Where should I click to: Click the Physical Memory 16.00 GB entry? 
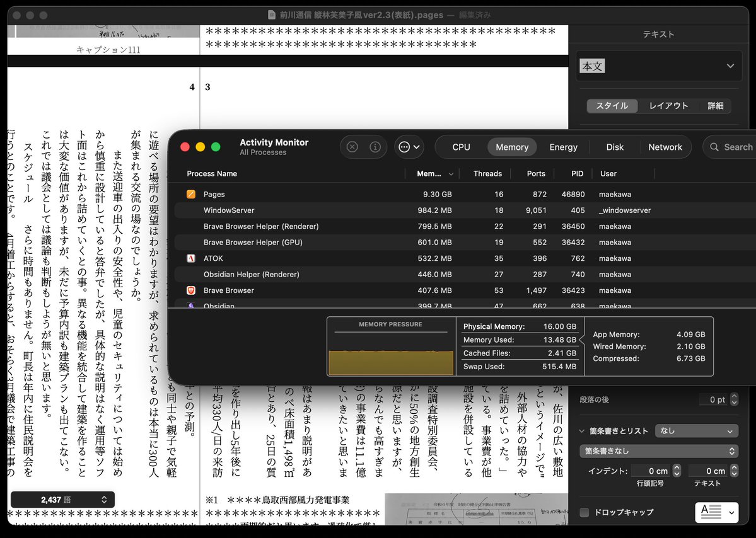(520, 326)
